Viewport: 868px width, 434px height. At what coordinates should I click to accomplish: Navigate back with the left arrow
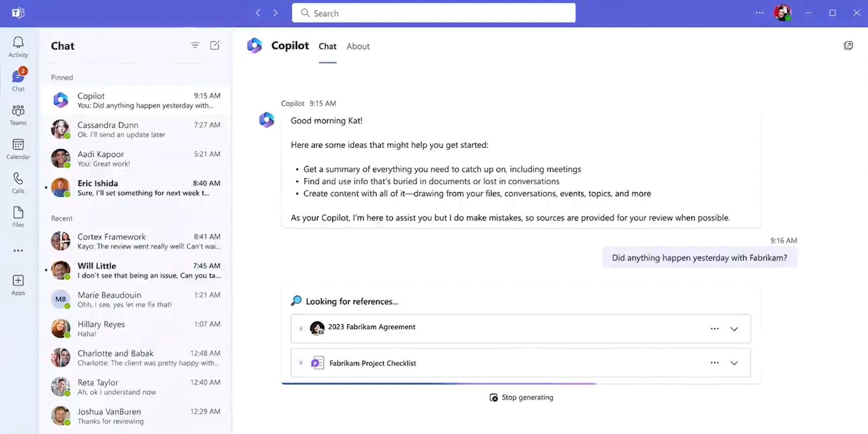(x=258, y=13)
